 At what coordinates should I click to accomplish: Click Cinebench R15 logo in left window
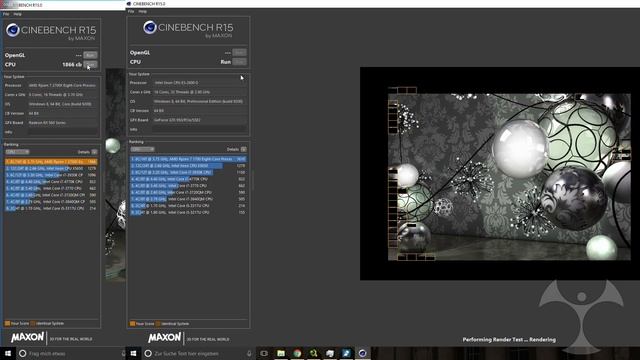pyautogui.click(x=51, y=31)
